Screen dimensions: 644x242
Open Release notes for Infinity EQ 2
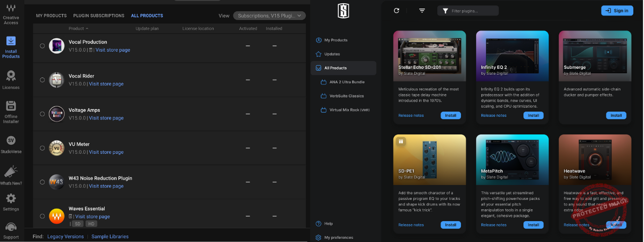(x=494, y=115)
